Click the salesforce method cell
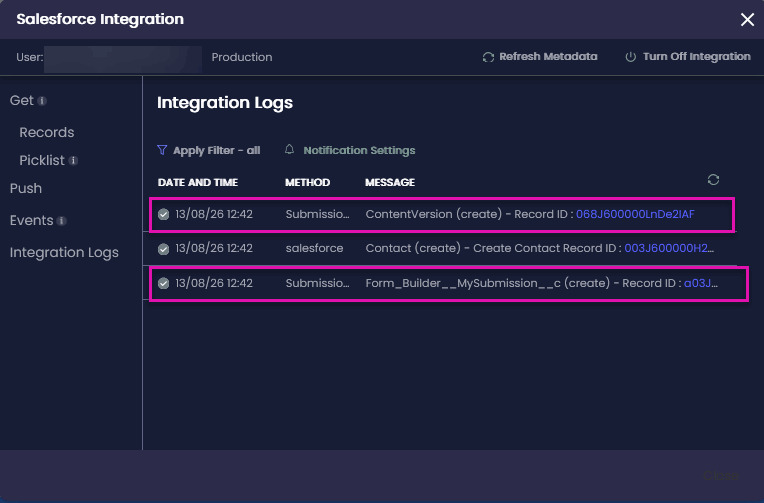This screenshot has width=764, height=503. (314, 248)
